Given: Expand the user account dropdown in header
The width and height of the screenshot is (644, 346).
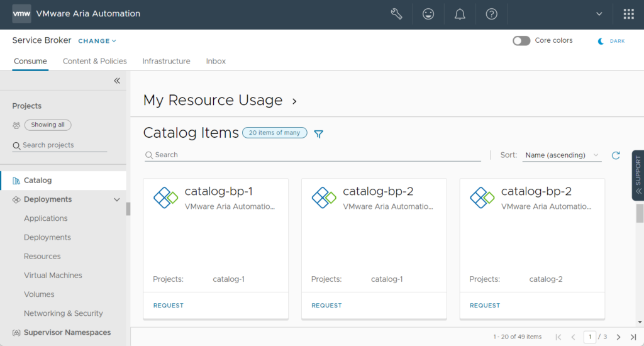Looking at the screenshot, I should [x=599, y=14].
